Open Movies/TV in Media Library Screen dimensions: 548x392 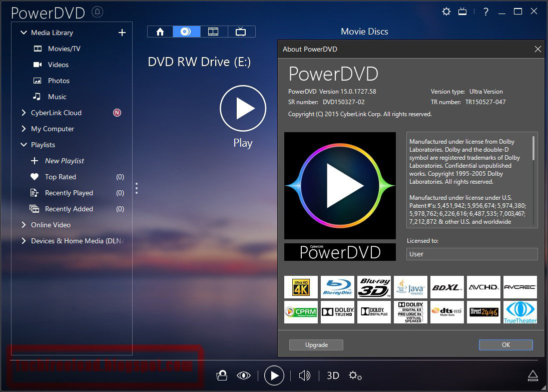click(x=64, y=49)
